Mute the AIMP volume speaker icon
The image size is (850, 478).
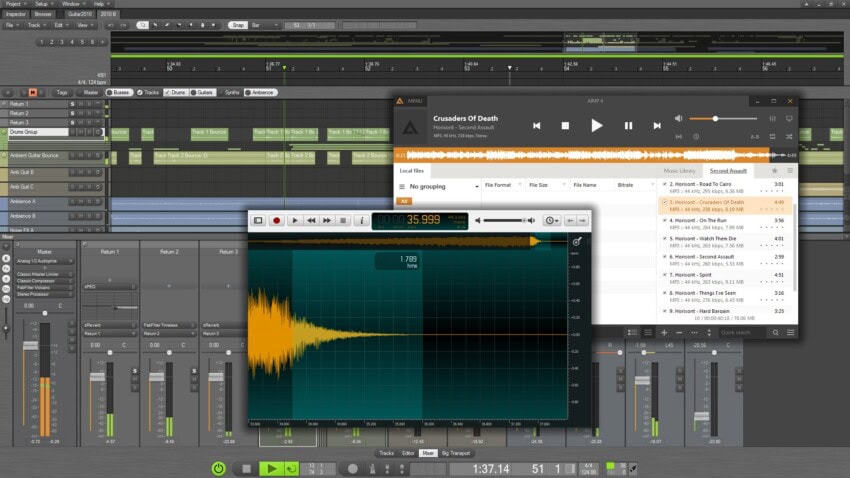click(680, 118)
